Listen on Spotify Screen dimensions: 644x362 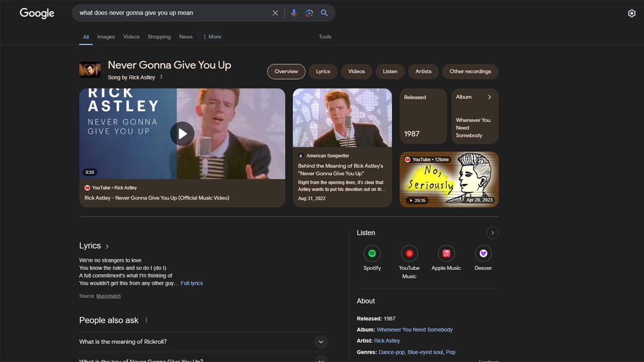(372, 254)
